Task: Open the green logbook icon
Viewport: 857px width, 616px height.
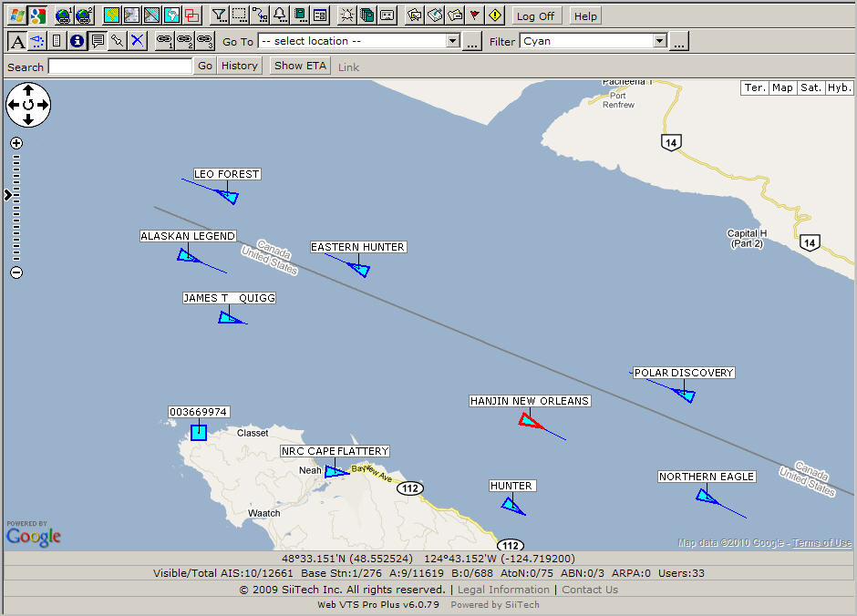Action: point(300,15)
